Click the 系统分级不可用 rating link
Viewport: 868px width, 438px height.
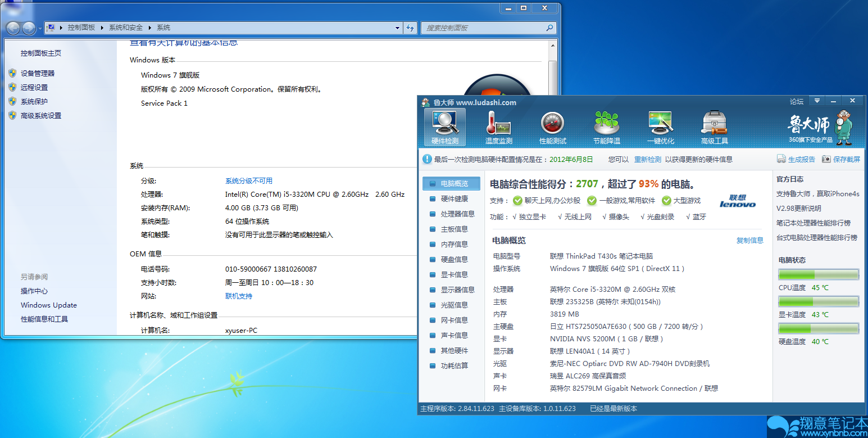point(249,180)
